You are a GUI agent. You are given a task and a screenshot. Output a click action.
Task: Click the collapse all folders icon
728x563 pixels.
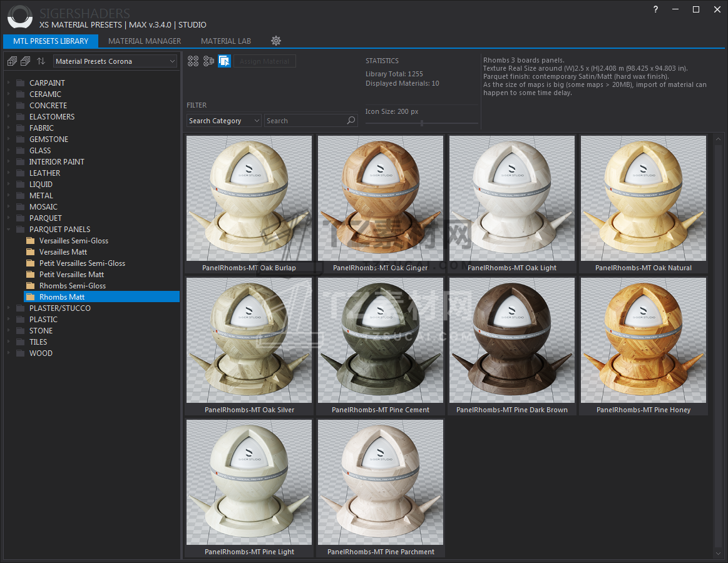coord(26,61)
